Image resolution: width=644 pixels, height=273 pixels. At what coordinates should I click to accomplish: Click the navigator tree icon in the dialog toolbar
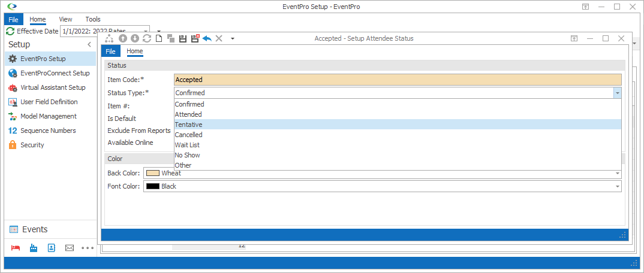tap(109, 38)
